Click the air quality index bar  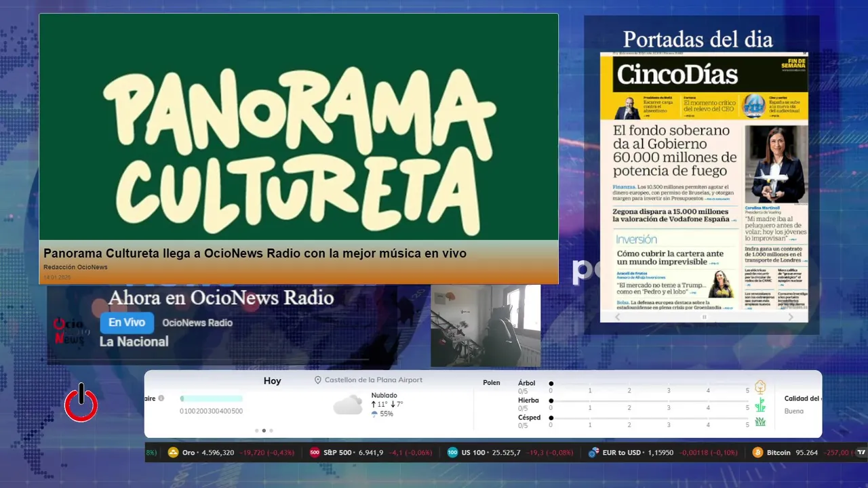[x=211, y=399]
